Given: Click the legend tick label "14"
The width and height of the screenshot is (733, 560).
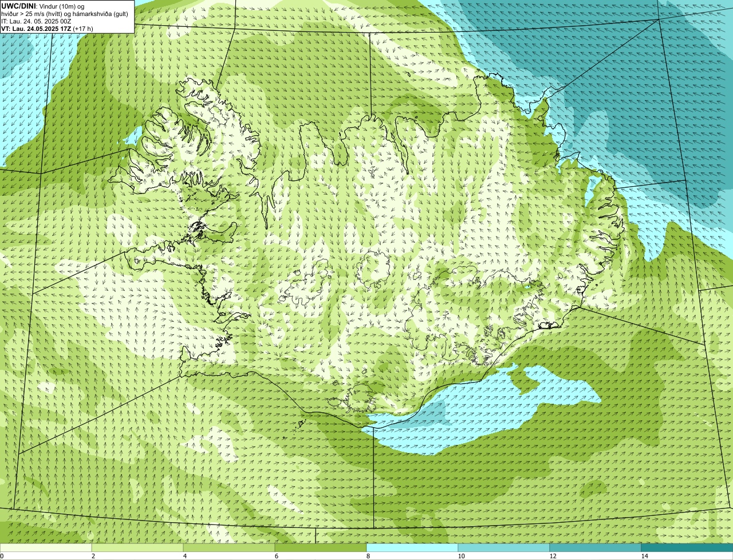Looking at the screenshot, I should tap(644, 556).
